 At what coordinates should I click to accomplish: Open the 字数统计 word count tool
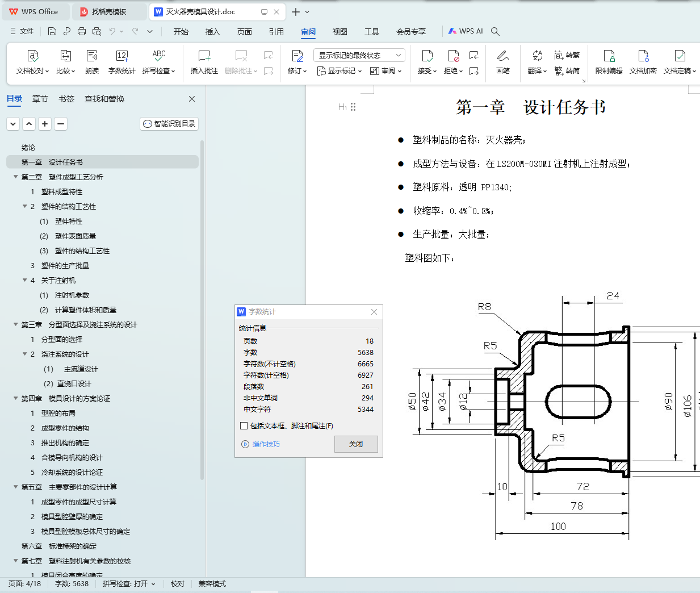121,62
